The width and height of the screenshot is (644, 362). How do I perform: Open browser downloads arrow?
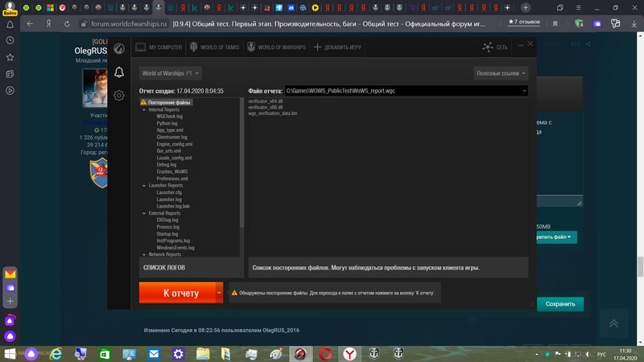[x=634, y=24]
